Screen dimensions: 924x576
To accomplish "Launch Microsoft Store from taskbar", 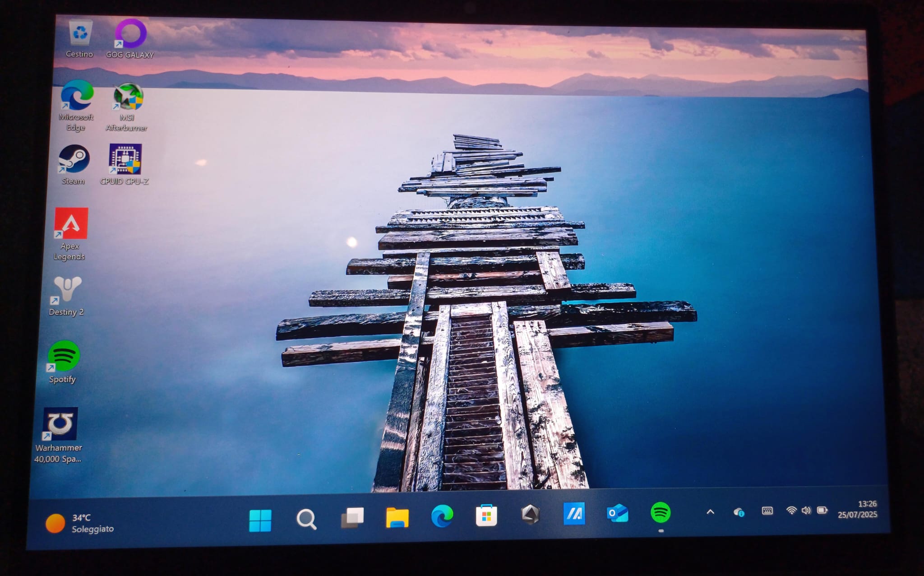I will [x=486, y=516].
